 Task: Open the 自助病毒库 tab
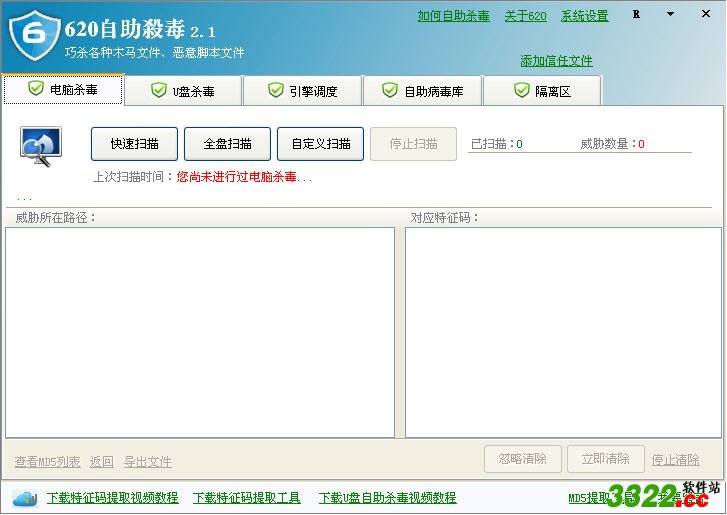(423, 90)
